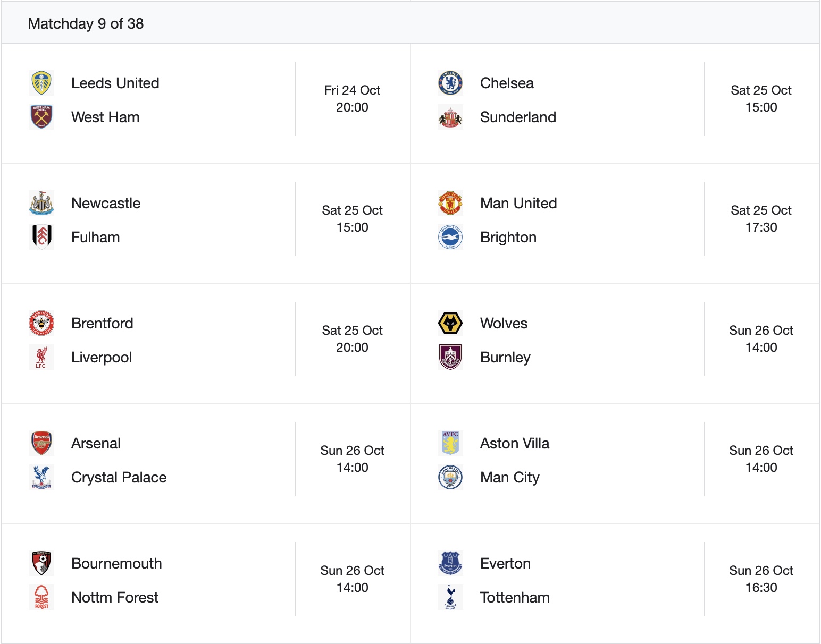Open the Liverpool team name link

tap(102, 358)
